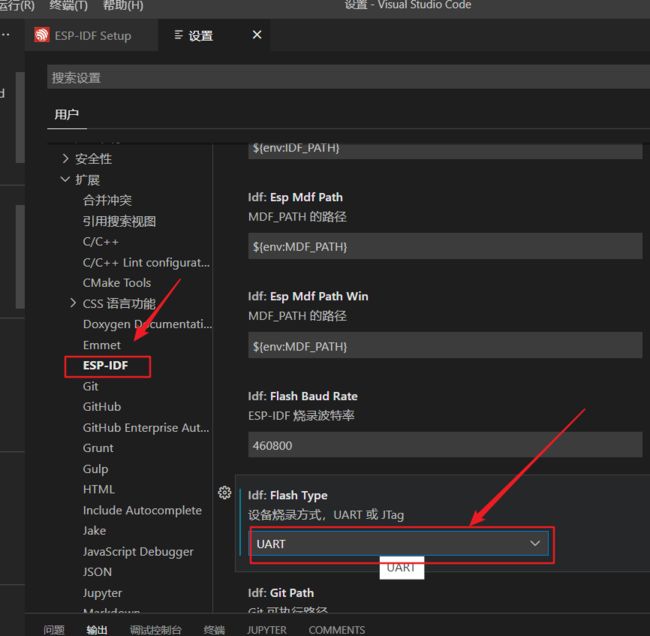Viewport: 650px width, 636px height.
Task: Close the 设置 settings tab
Action: coord(257,35)
